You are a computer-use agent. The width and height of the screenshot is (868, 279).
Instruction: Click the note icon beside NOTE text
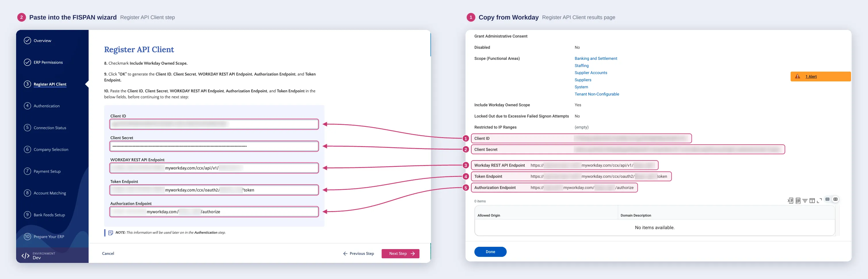click(x=110, y=233)
